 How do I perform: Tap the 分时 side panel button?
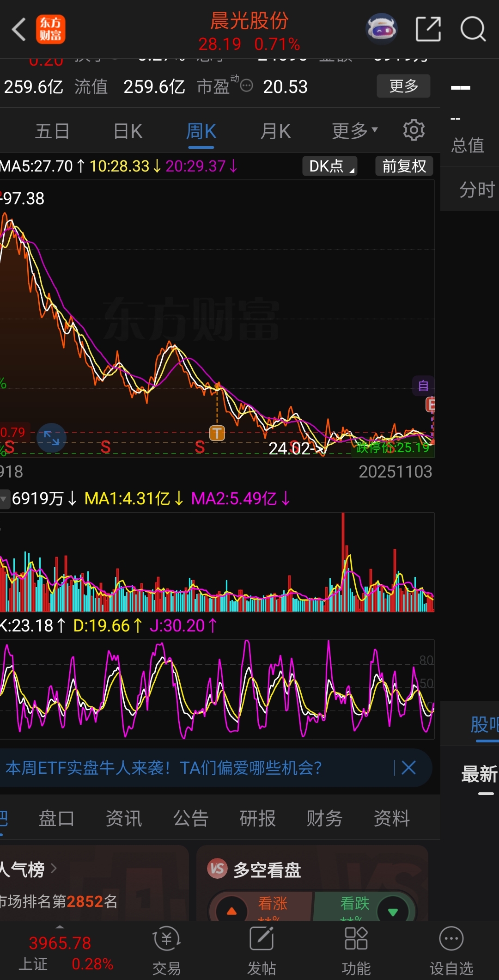point(478,190)
